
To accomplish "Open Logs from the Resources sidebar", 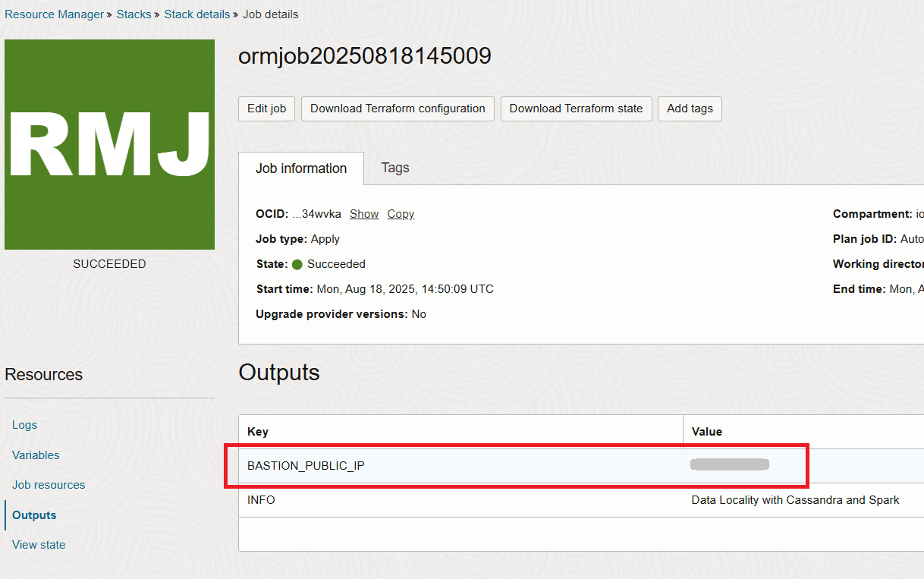I will (24, 425).
